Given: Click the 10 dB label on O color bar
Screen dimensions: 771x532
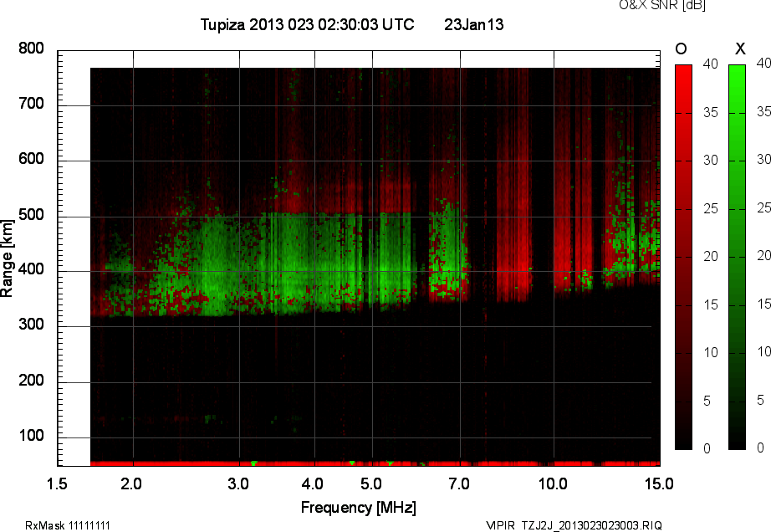Looking at the screenshot, I should click(711, 352).
